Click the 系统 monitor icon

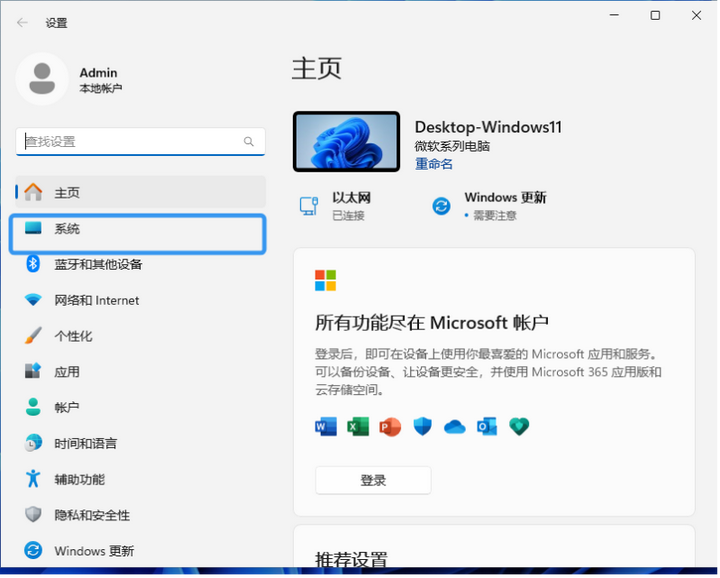[33, 228]
